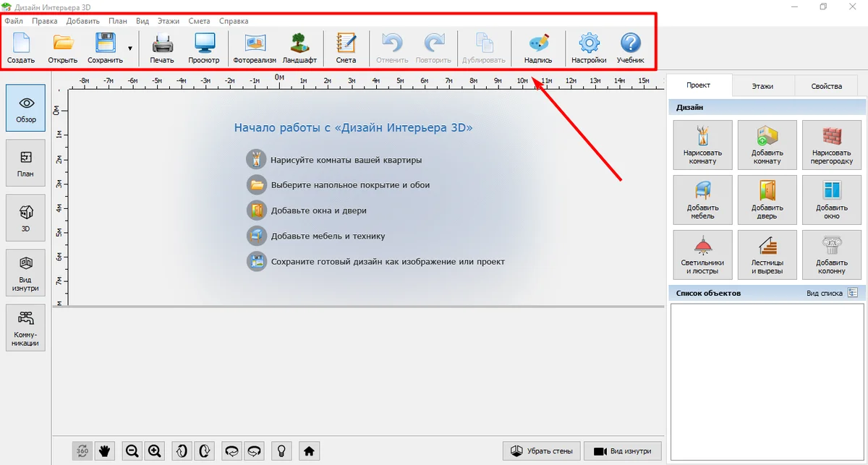Open Светильники и люстры
The height and width of the screenshot is (465, 868).
click(x=702, y=255)
